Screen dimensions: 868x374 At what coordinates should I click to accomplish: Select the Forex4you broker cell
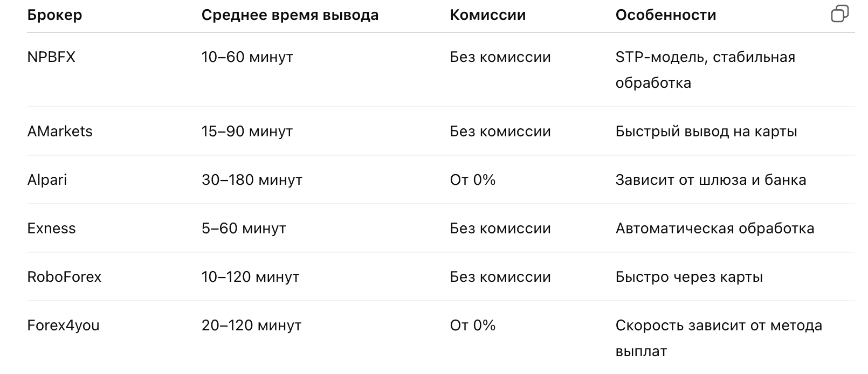[63, 325]
